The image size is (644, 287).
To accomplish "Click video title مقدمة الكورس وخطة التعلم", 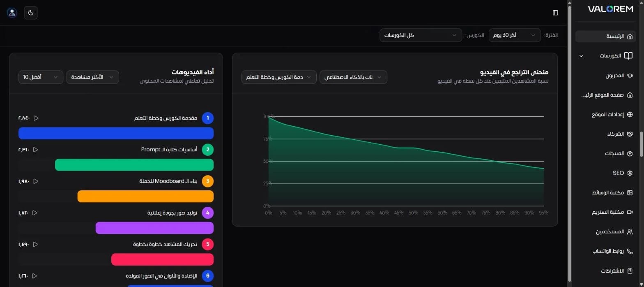I will (x=166, y=118).
